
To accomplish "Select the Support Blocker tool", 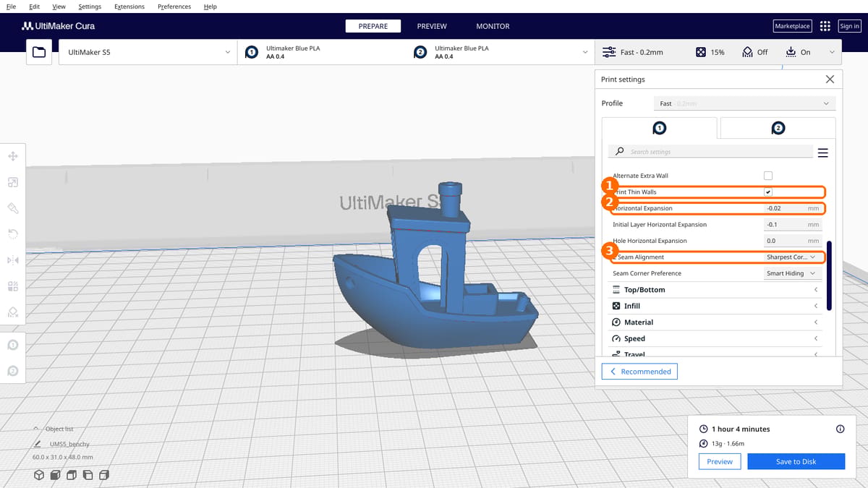I will pos(13,312).
